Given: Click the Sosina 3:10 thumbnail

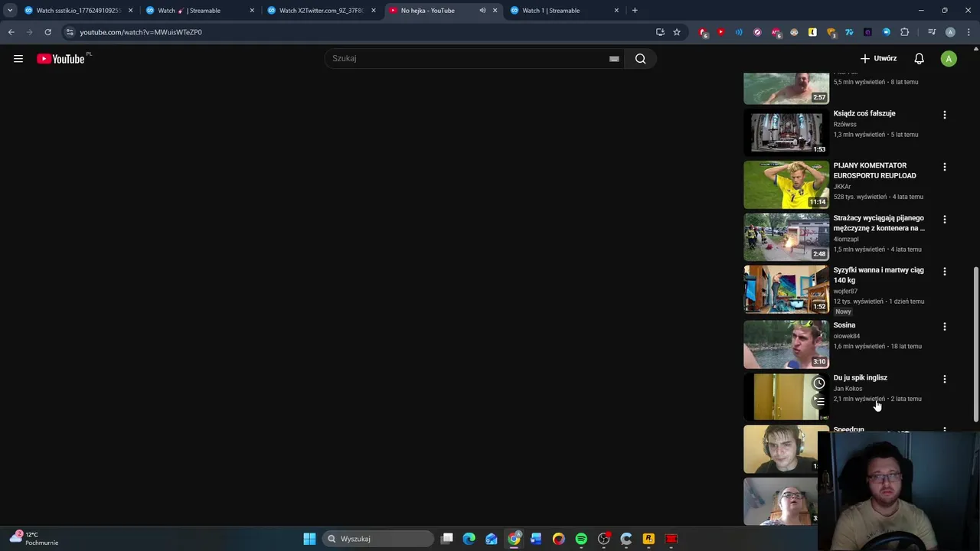Looking at the screenshot, I should tap(786, 344).
